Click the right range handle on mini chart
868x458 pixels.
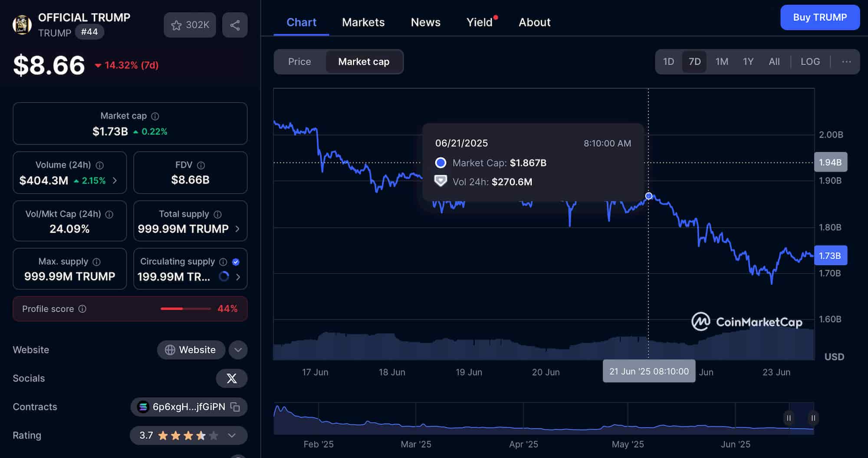[813, 418]
